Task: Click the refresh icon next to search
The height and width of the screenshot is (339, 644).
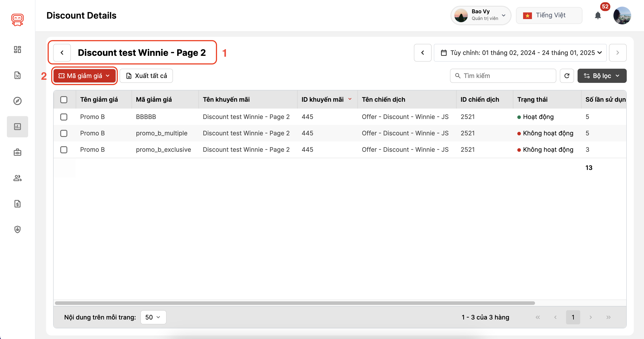Action: click(x=566, y=76)
